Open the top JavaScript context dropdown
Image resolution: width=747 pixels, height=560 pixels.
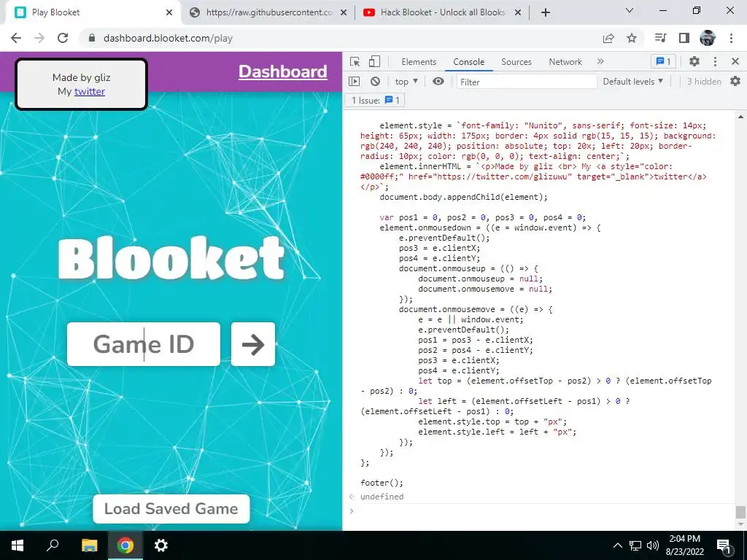pos(406,82)
